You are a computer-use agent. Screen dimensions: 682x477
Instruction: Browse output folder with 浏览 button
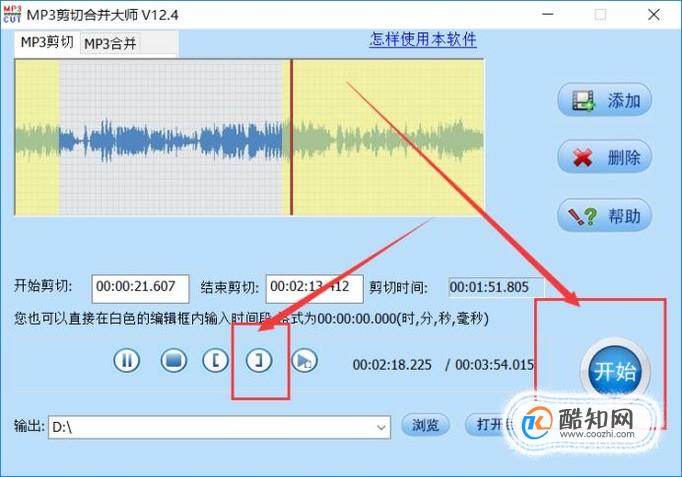[x=425, y=425]
